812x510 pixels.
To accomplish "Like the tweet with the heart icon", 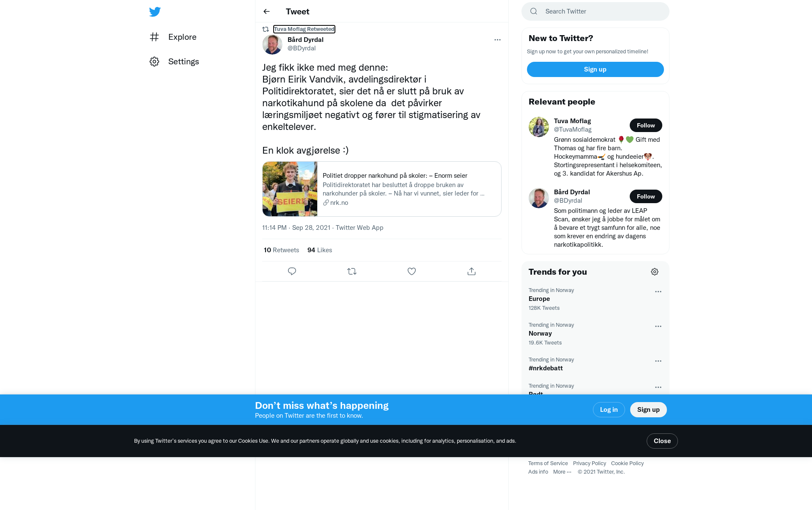I will pos(411,271).
